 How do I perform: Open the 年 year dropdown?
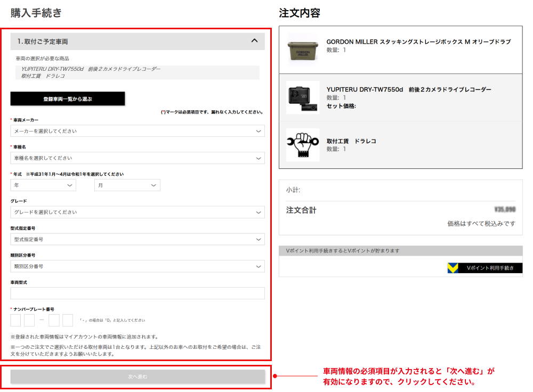click(x=43, y=185)
